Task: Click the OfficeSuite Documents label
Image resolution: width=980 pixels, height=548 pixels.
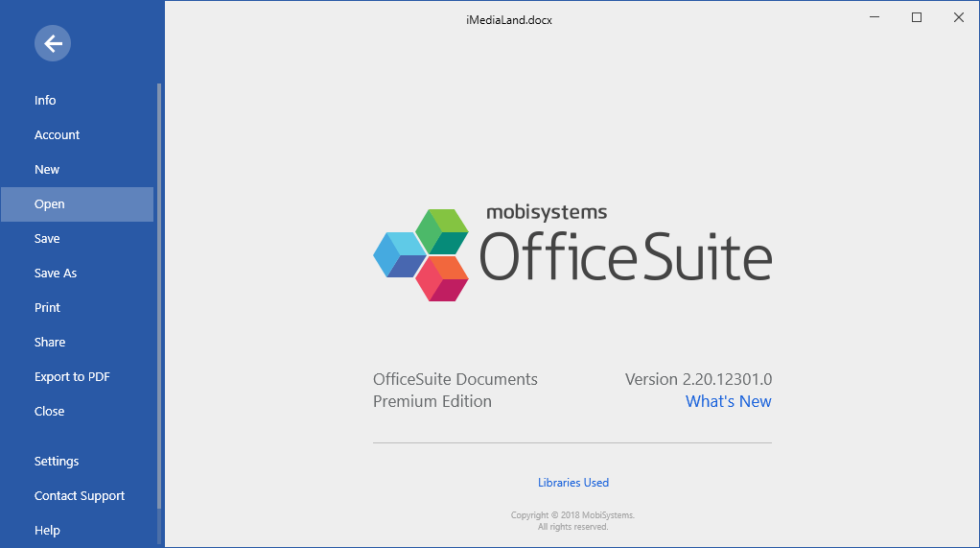Action: tap(455, 379)
